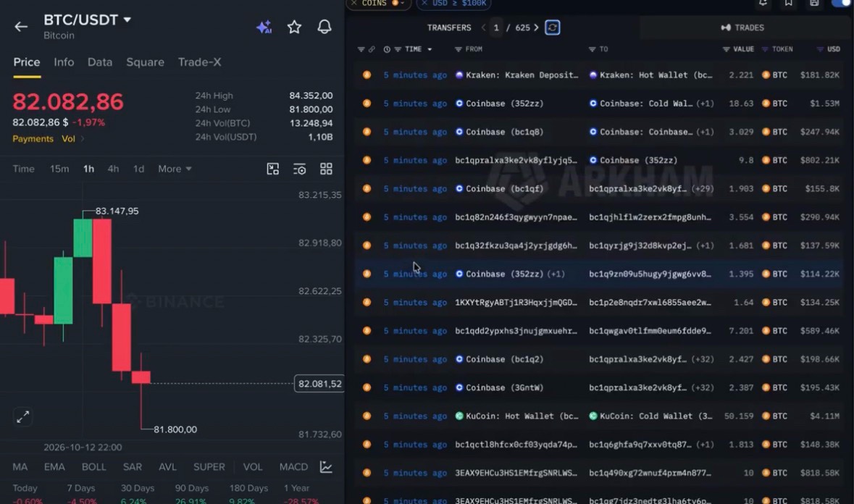854x504 pixels.
Task: Click the 24h High value 84.352,00
Action: pyautogui.click(x=311, y=96)
